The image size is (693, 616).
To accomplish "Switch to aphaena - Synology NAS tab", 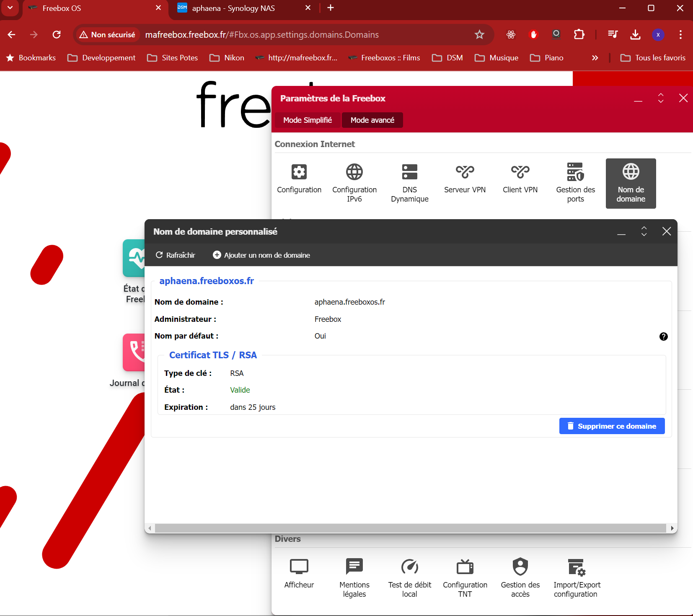I will (x=233, y=8).
